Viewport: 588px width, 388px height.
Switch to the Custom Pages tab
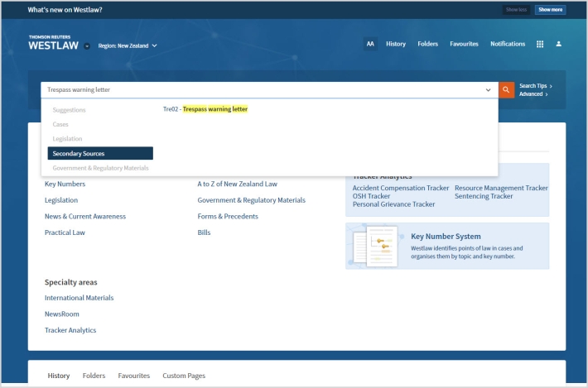(x=184, y=376)
